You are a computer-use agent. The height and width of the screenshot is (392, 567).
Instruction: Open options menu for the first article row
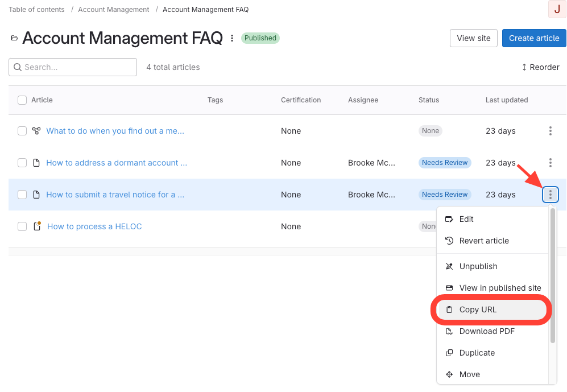[550, 131]
